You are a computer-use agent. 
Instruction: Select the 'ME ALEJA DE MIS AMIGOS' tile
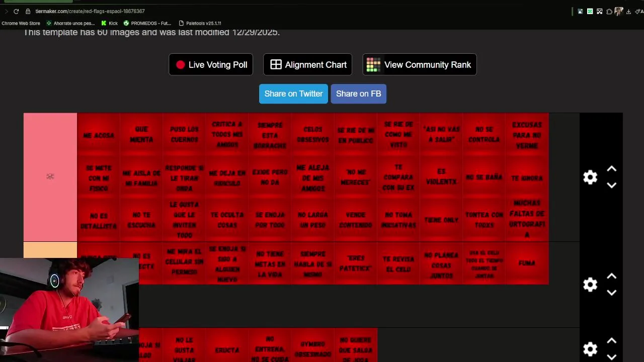[312, 177]
